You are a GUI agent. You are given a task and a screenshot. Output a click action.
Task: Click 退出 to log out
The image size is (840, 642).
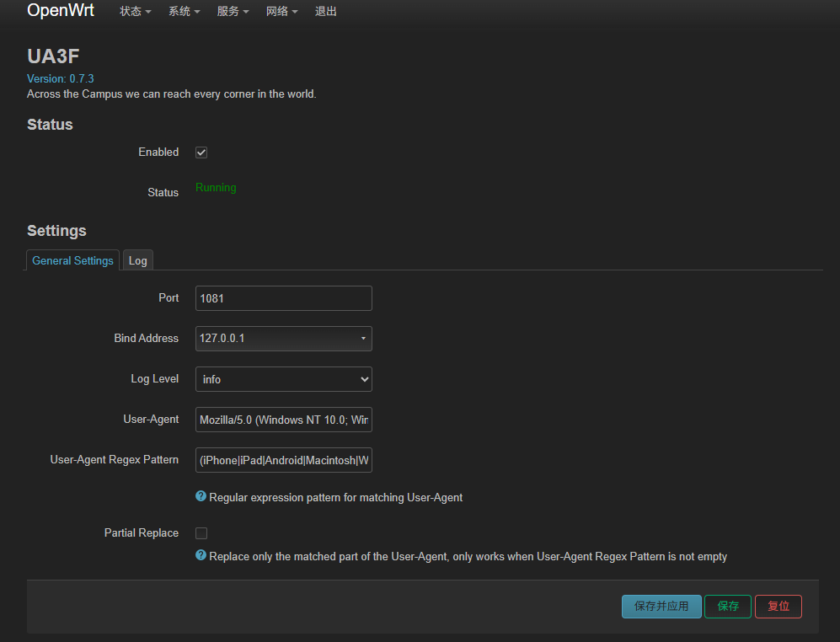pyautogui.click(x=326, y=12)
